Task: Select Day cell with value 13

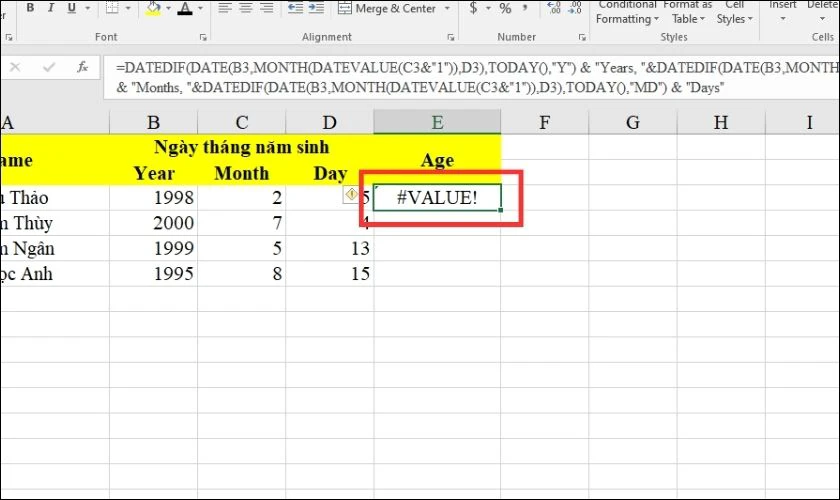Action: coord(329,248)
